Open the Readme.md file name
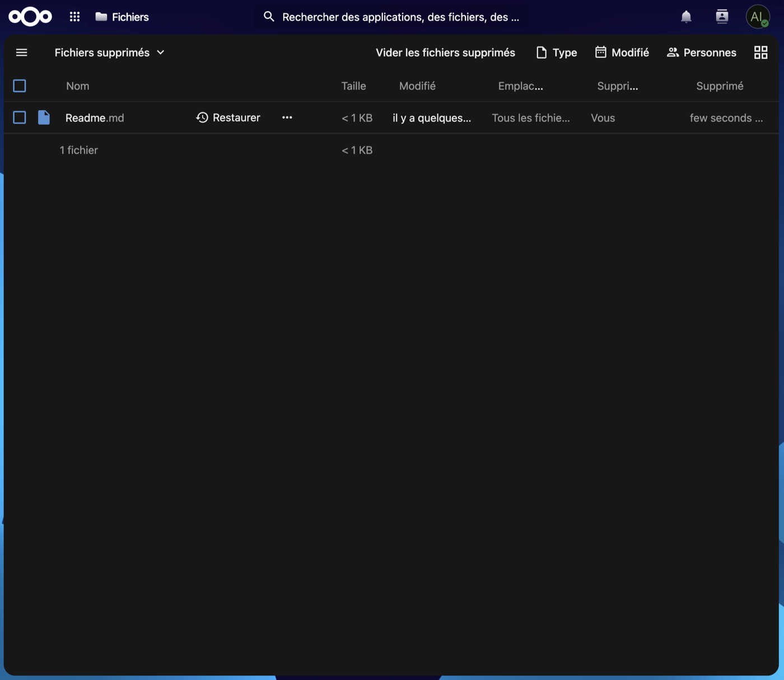Image resolution: width=784 pixels, height=680 pixels. (95, 118)
